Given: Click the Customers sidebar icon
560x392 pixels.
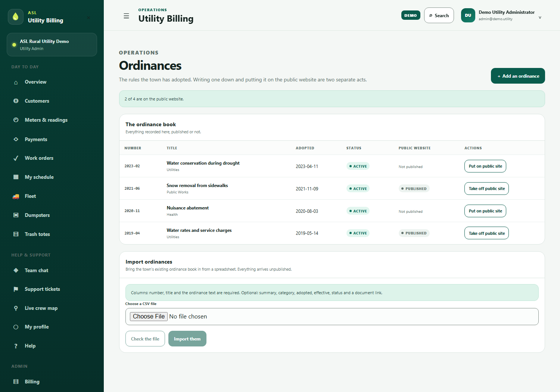Looking at the screenshot, I should click(x=16, y=101).
